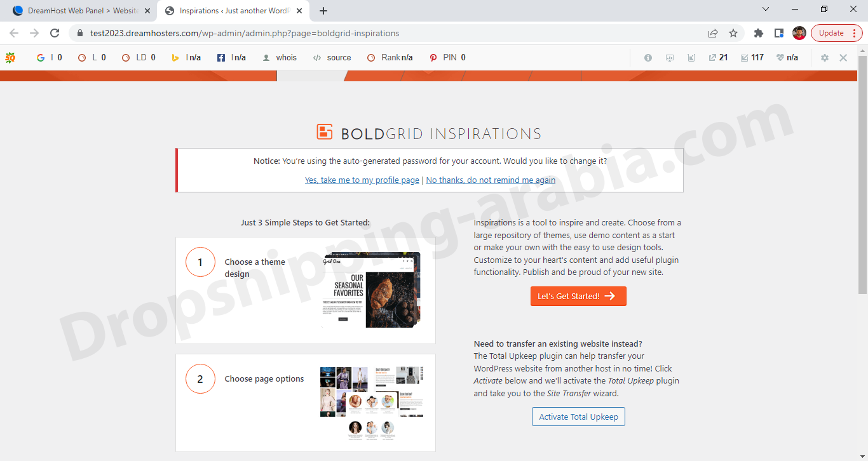Click the Semrush L links counter
This screenshot has height=461, width=868.
[92, 58]
